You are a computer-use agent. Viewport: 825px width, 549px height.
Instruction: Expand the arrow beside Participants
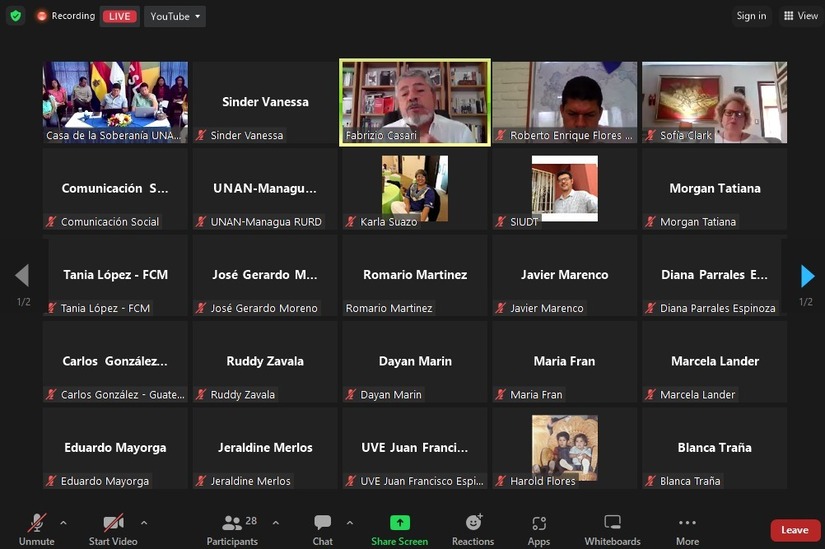(276, 523)
